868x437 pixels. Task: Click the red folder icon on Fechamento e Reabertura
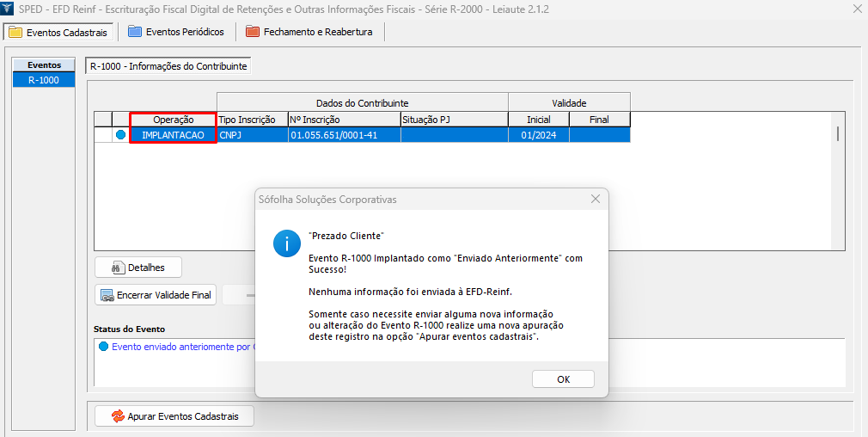click(x=252, y=32)
